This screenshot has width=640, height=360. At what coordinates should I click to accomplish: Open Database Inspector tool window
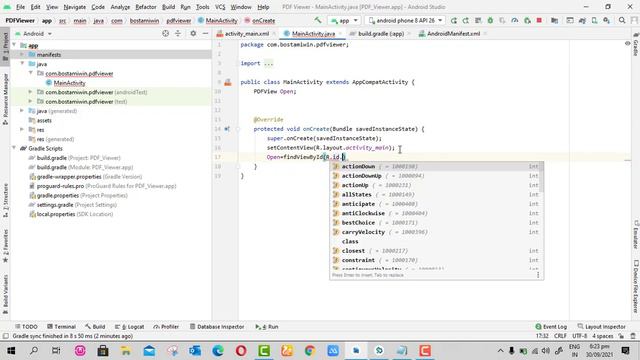click(217, 327)
